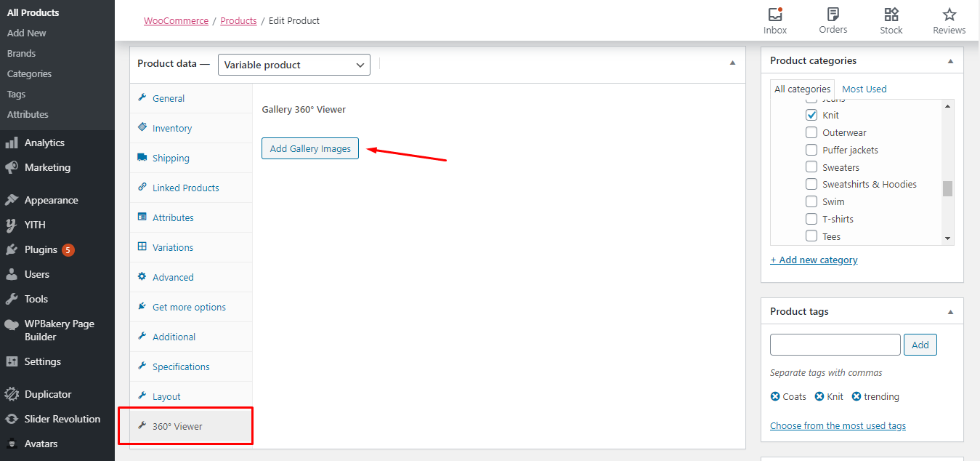Open the Get more options tab
The height and width of the screenshot is (461, 980).
[191, 307]
